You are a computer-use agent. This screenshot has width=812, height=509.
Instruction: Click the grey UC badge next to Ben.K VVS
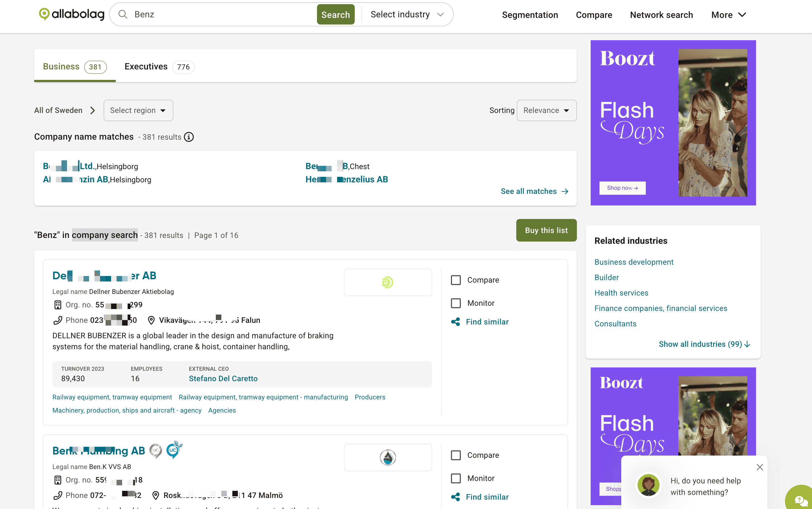pos(156,451)
